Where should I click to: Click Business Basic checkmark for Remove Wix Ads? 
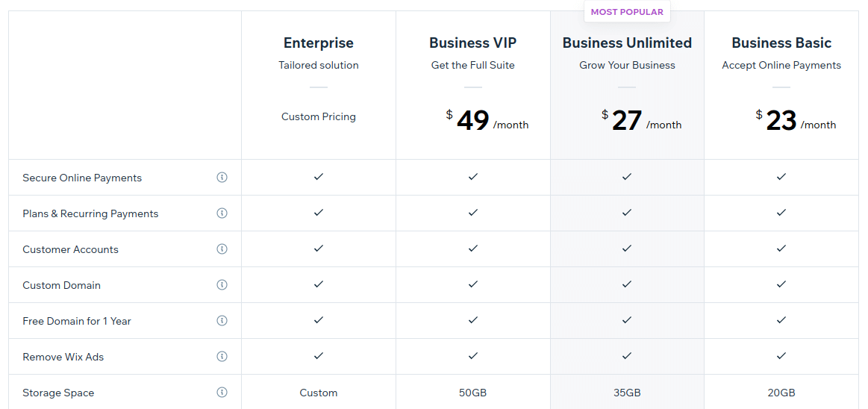point(781,356)
